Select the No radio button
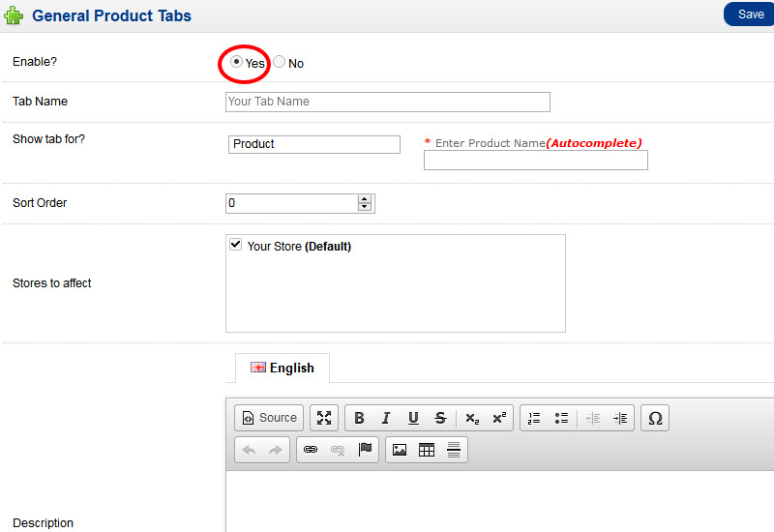This screenshot has height=532, width=774. 280,63
